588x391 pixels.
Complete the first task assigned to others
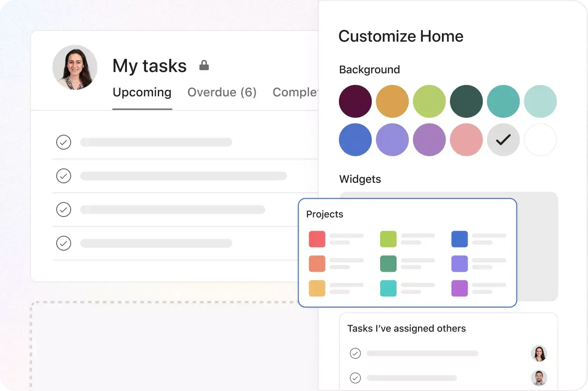(x=355, y=353)
